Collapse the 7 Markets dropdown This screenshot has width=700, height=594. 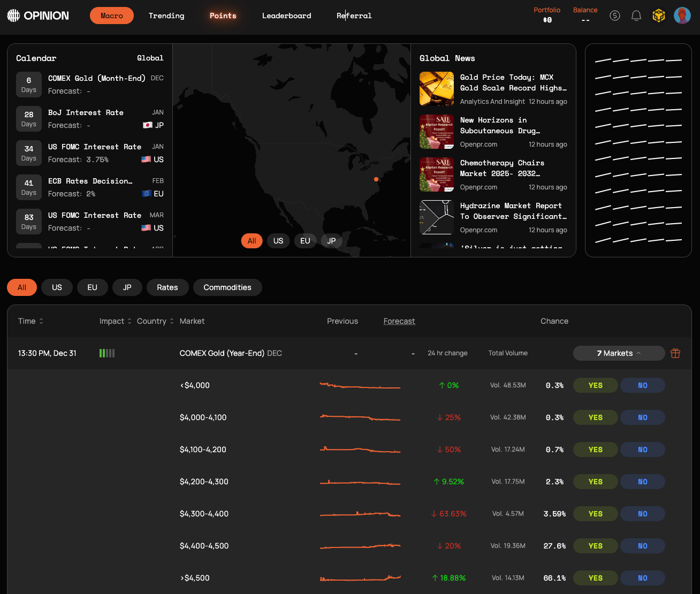click(619, 353)
